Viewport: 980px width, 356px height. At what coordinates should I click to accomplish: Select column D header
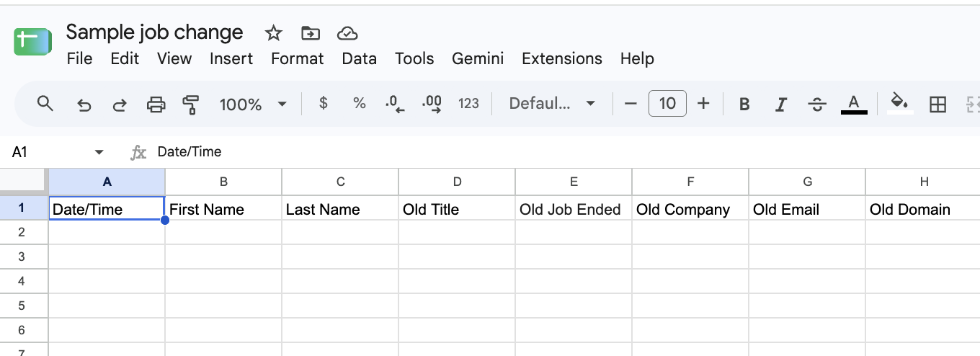(x=457, y=182)
